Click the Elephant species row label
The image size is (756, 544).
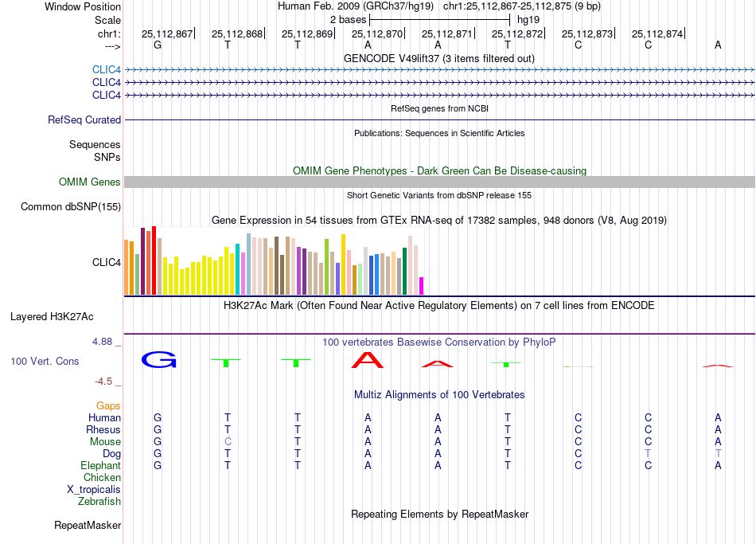pyautogui.click(x=100, y=466)
